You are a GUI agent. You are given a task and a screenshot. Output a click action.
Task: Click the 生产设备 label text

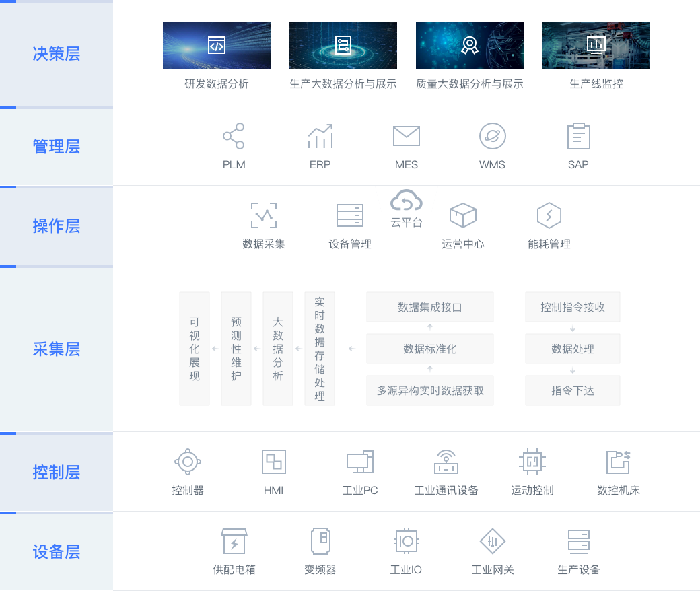click(579, 569)
